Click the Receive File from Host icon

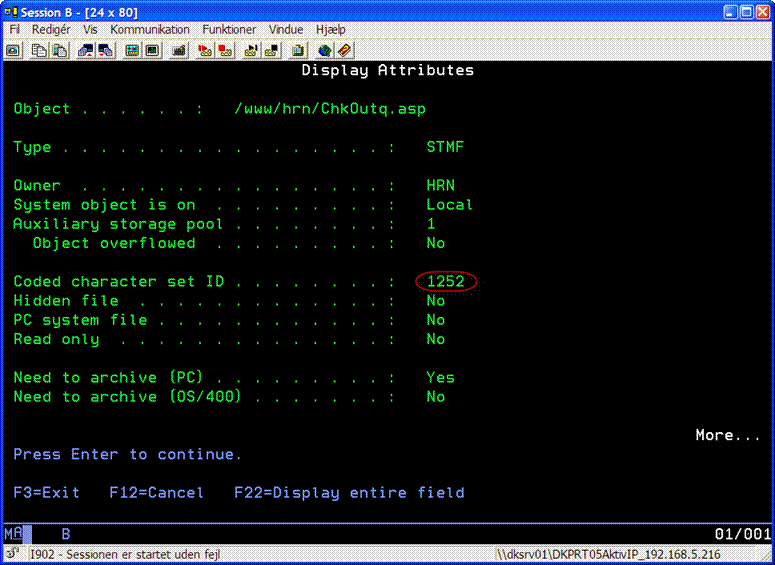pyautogui.click(x=106, y=50)
